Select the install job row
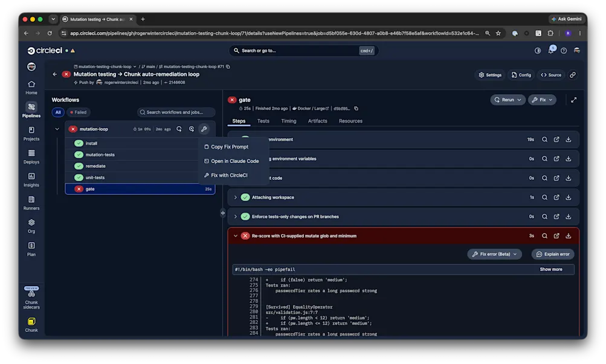Viewport: 606px width, 364px height. (140, 143)
